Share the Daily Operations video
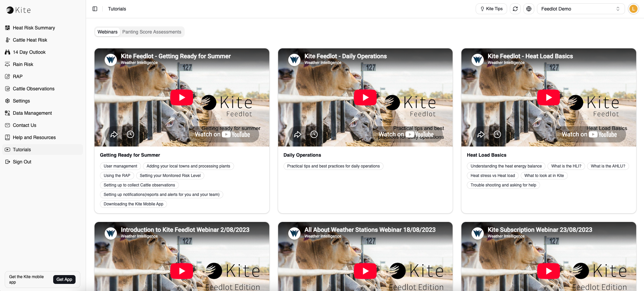The image size is (644, 291). 297,134
